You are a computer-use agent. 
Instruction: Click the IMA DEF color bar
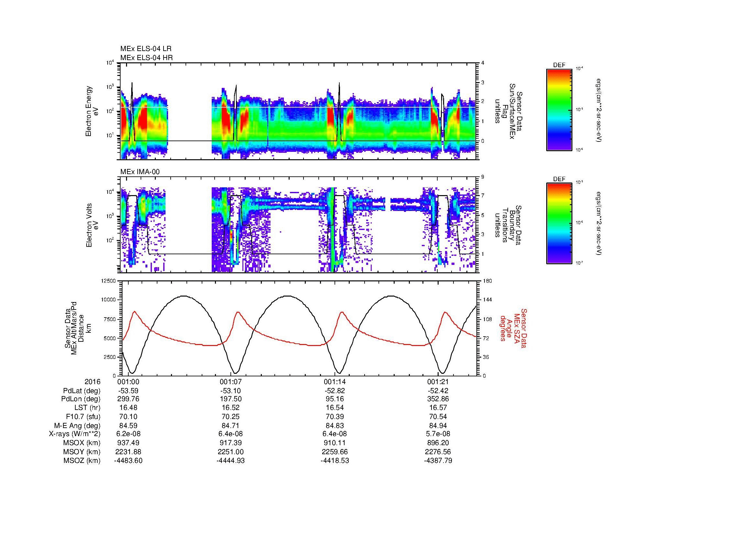click(x=559, y=224)
